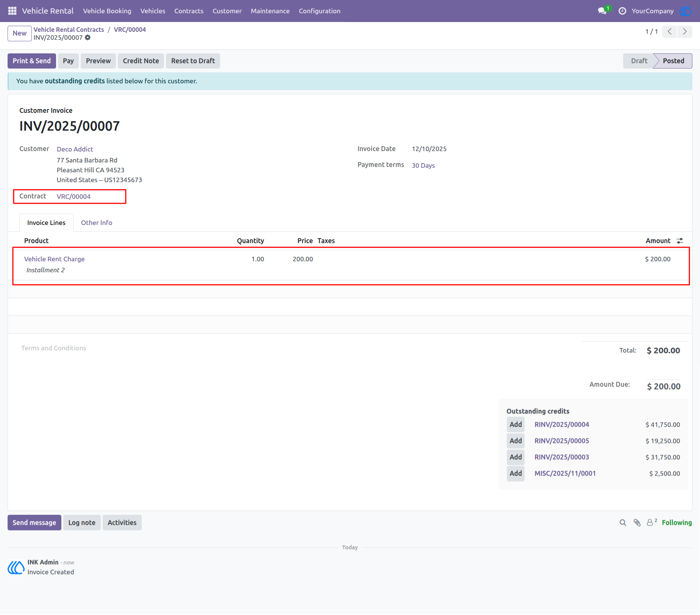
Task: Open the conversations chat icon
Action: pyautogui.click(x=602, y=11)
